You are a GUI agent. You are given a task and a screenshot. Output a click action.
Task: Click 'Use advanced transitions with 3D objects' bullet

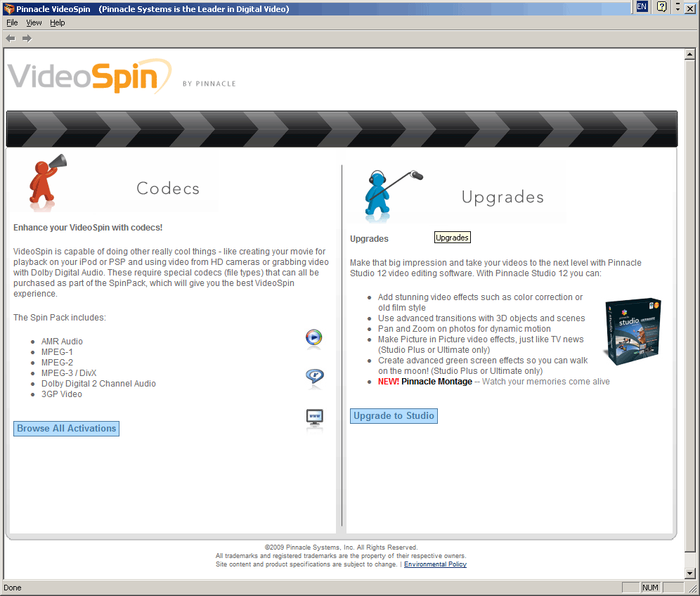481,318
